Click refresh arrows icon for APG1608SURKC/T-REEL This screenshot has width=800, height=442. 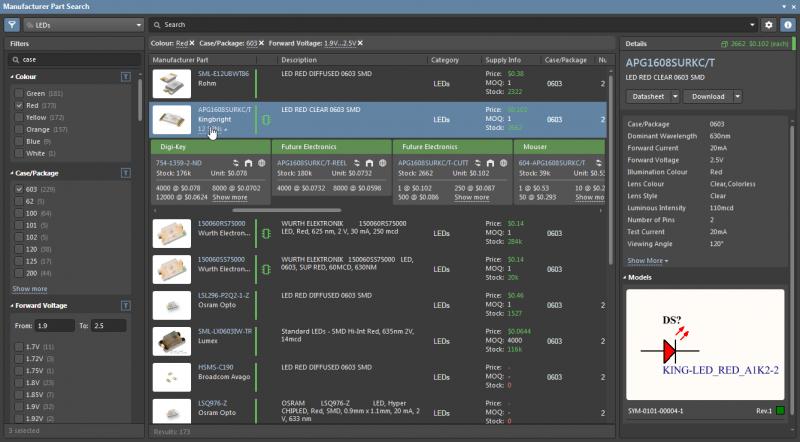[x=357, y=163]
